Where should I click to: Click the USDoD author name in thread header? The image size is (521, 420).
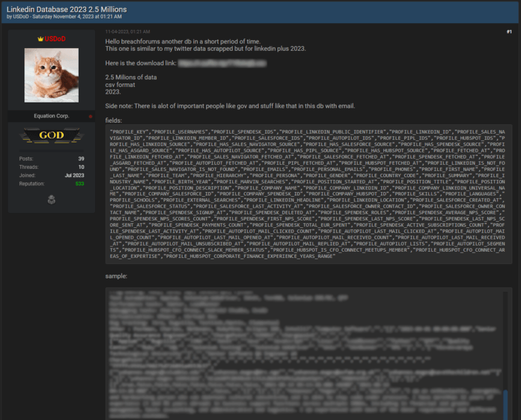tap(21, 16)
